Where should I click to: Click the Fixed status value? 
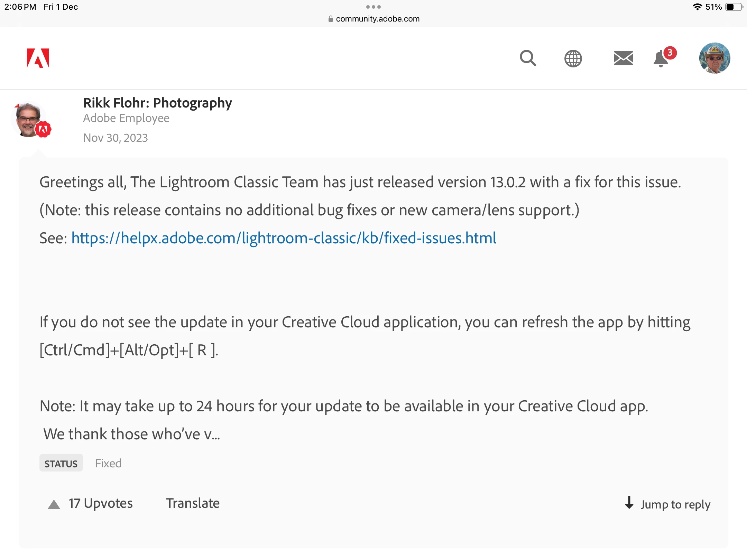(x=108, y=463)
